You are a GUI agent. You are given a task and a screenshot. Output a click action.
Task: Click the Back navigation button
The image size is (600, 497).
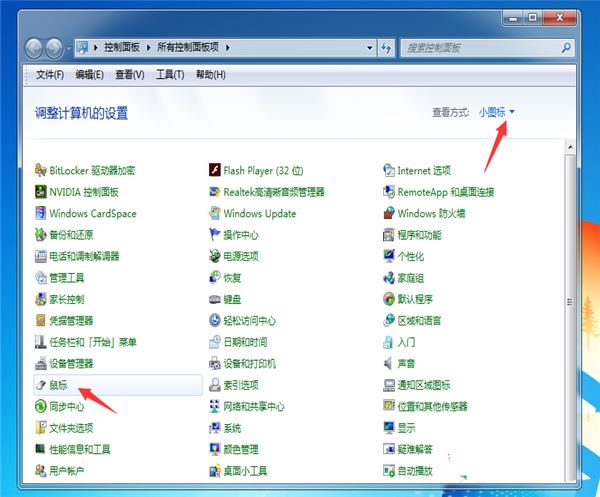coord(34,48)
